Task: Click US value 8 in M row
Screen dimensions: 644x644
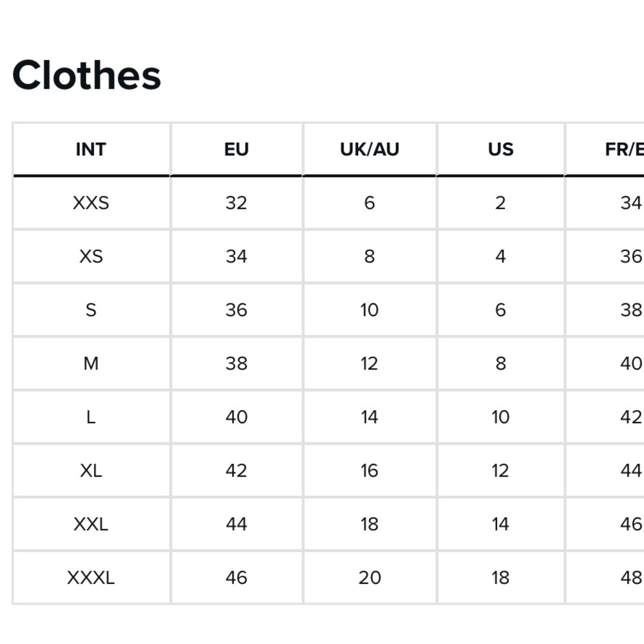Action: pyautogui.click(x=500, y=363)
